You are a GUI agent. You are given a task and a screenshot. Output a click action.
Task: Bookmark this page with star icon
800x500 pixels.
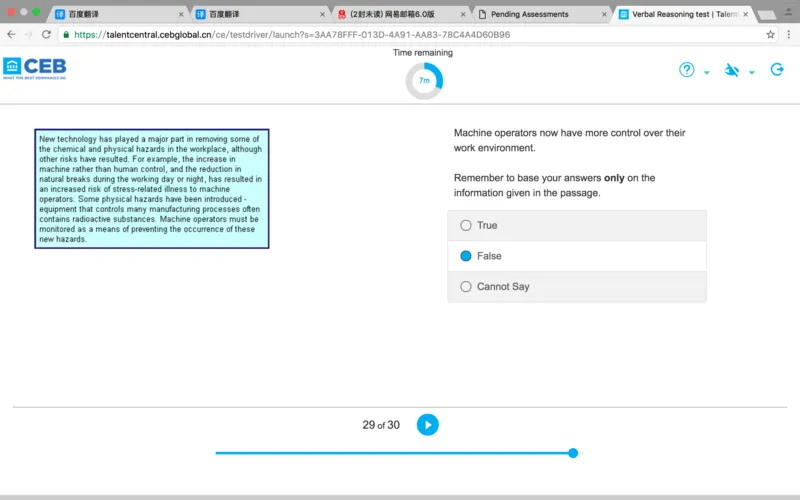770,34
